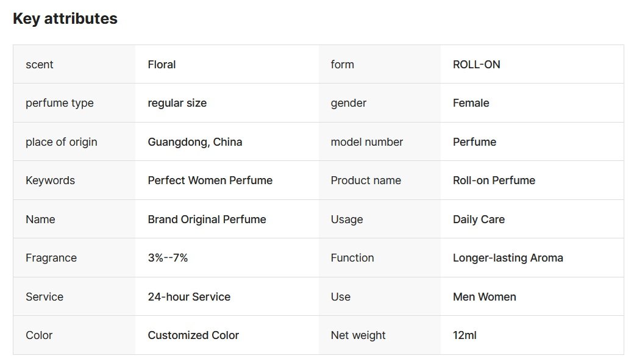Click the ROLL-ON form value
The height and width of the screenshot is (364, 634).
click(476, 65)
